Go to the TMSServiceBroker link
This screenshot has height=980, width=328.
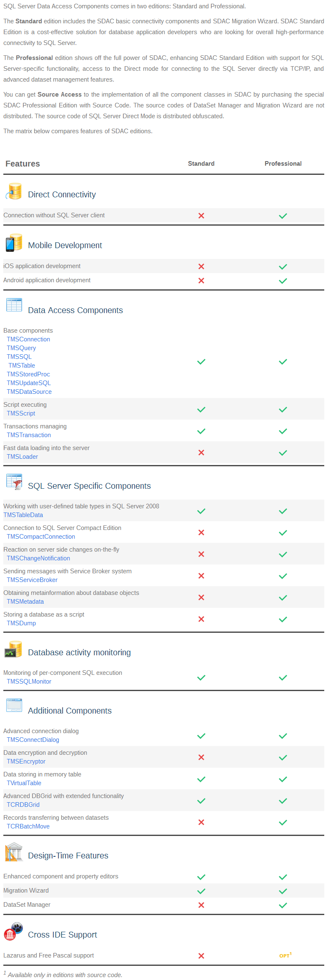pyautogui.click(x=32, y=580)
